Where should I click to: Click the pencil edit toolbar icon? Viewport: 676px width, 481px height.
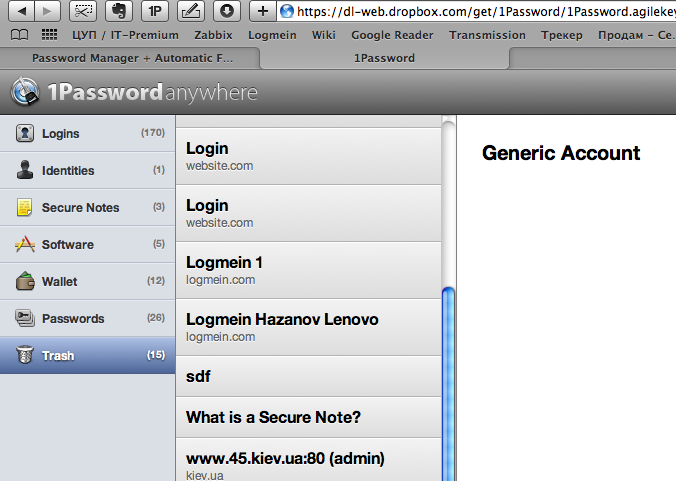coord(191,11)
